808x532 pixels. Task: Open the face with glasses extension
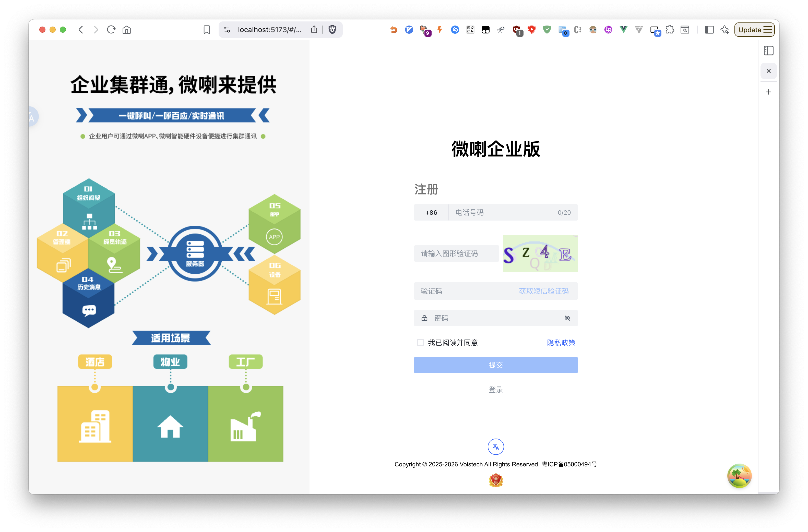593,30
